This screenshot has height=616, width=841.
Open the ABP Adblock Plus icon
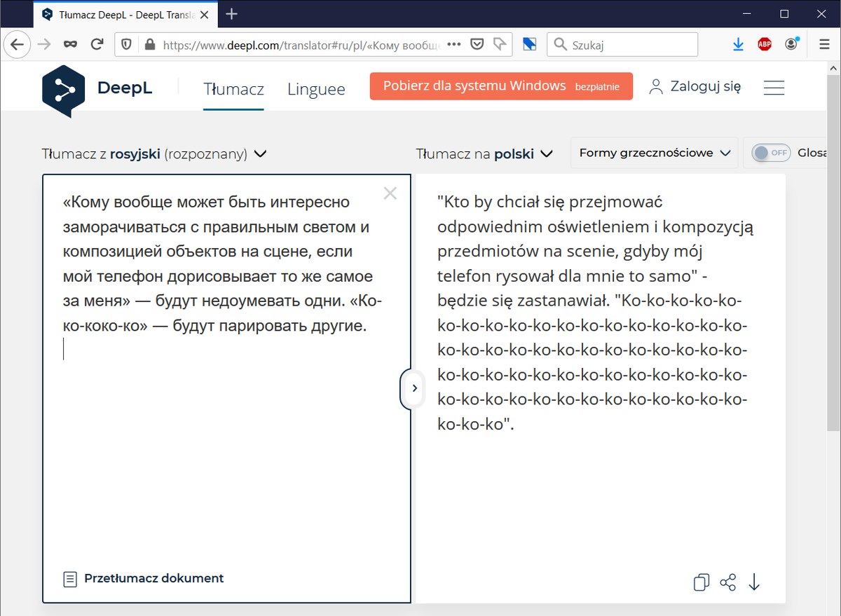765,44
